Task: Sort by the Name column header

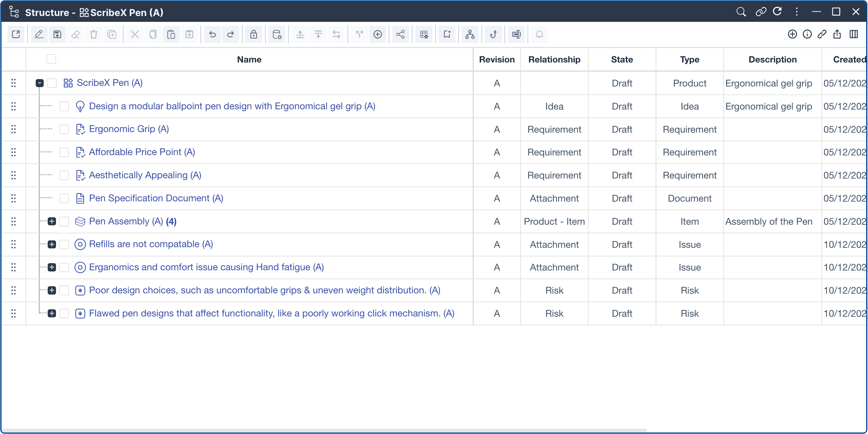Action: [249, 60]
